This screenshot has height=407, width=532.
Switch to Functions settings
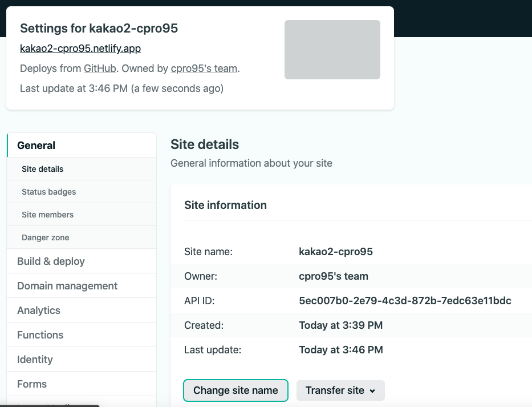82,335
